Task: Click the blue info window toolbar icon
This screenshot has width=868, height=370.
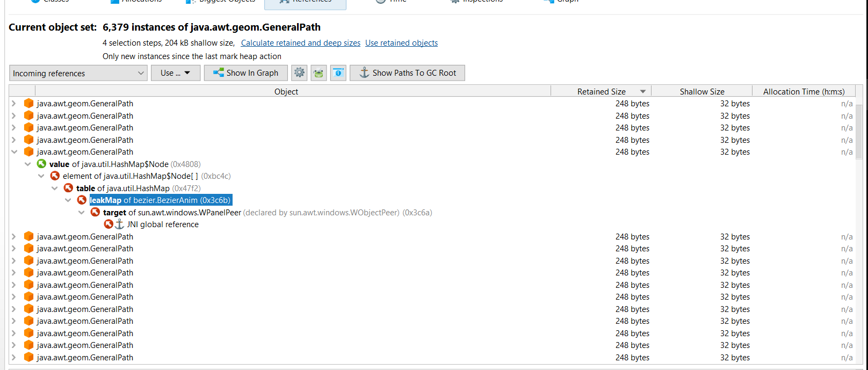Action: coord(338,72)
